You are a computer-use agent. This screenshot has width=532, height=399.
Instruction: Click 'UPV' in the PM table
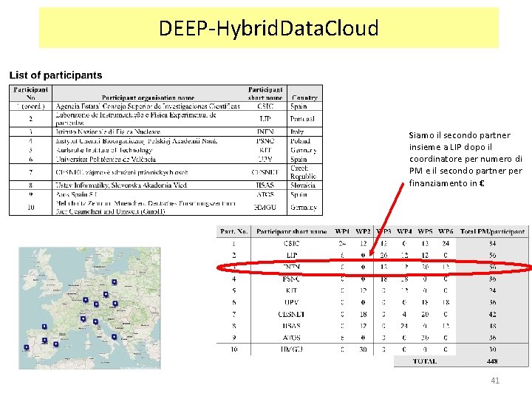pyautogui.click(x=291, y=302)
